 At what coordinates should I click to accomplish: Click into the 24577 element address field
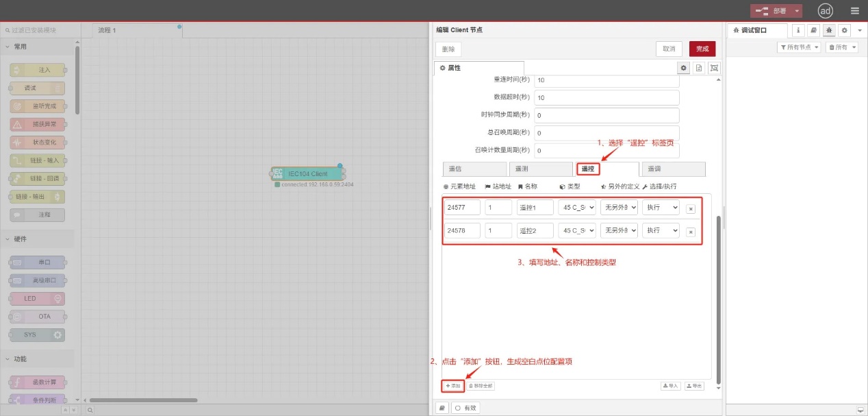click(461, 207)
